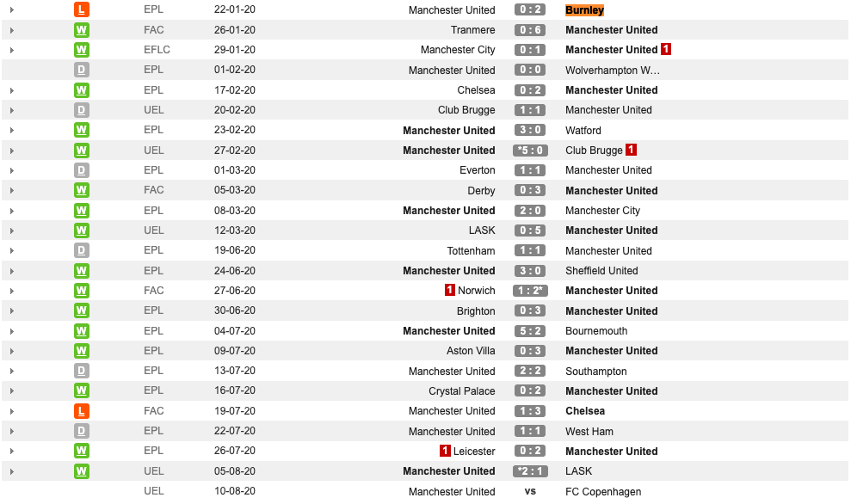Click the vs label of the upcoming match

coord(530,491)
